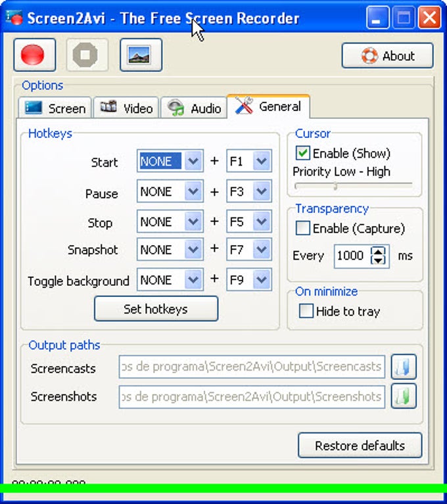Uncheck the Cursor Enable (Show) checkbox

(302, 153)
